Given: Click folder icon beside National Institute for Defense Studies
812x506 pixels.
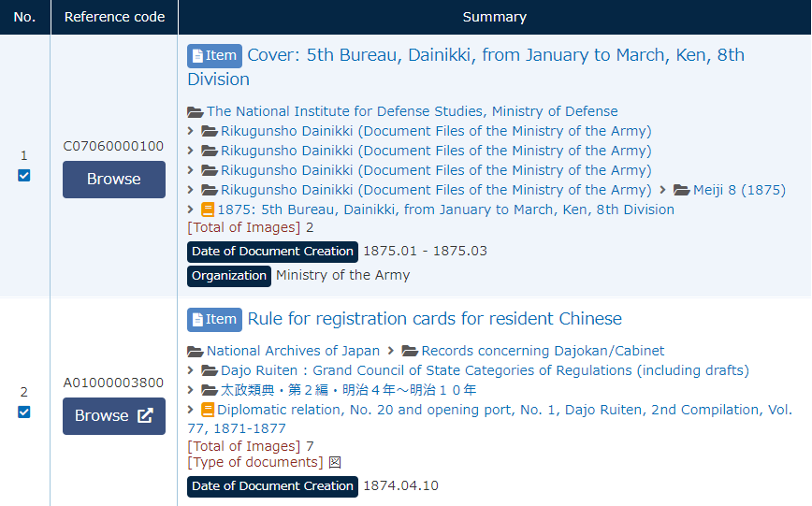Looking at the screenshot, I should (x=196, y=111).
